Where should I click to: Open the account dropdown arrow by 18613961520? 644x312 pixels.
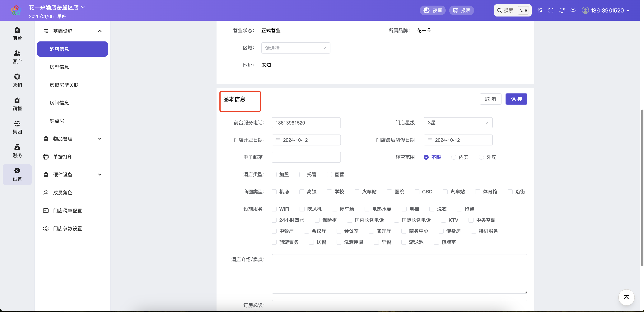[628, 11]
